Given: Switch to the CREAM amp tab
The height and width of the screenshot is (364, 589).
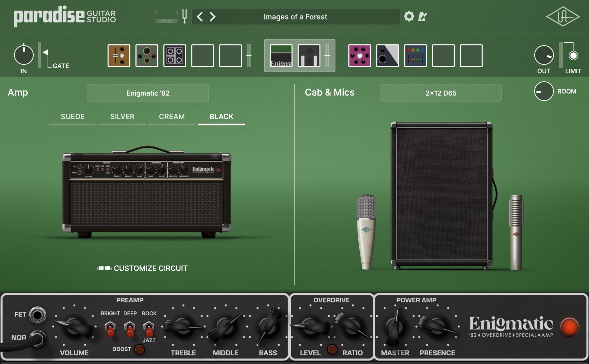Looking at the screenshot, I should click(x=172, y=117).
